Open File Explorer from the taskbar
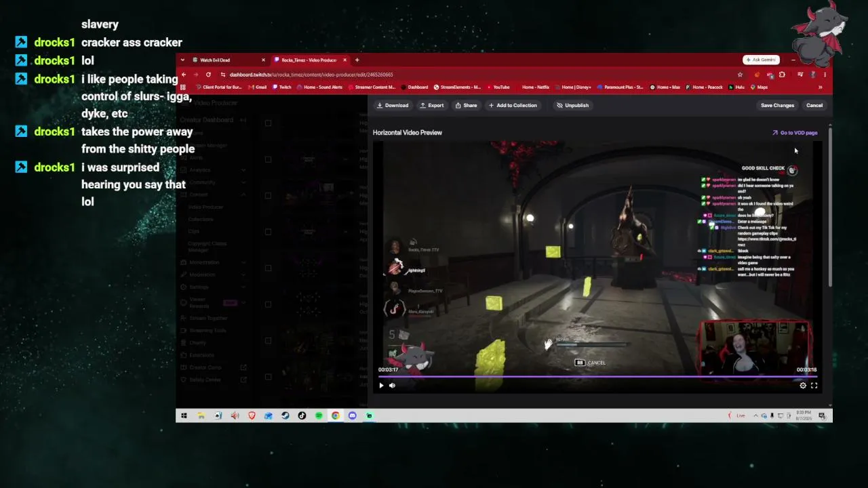 pos(201,415)
